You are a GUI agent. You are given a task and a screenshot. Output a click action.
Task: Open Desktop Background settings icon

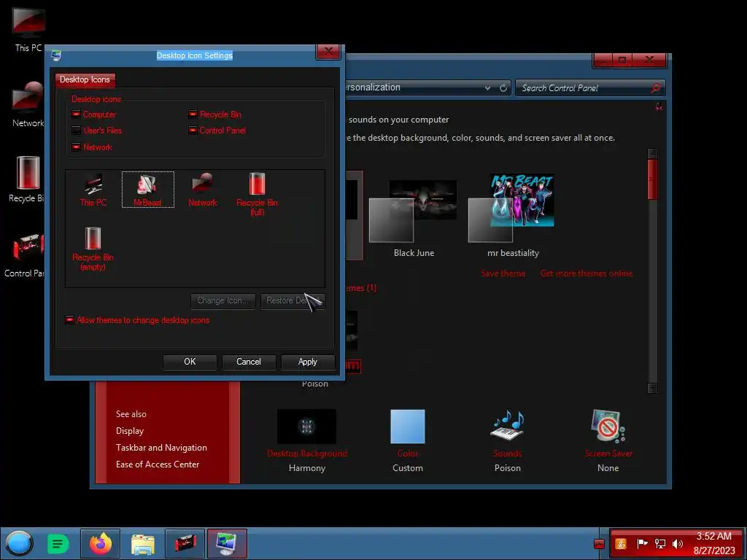[307, 427]
